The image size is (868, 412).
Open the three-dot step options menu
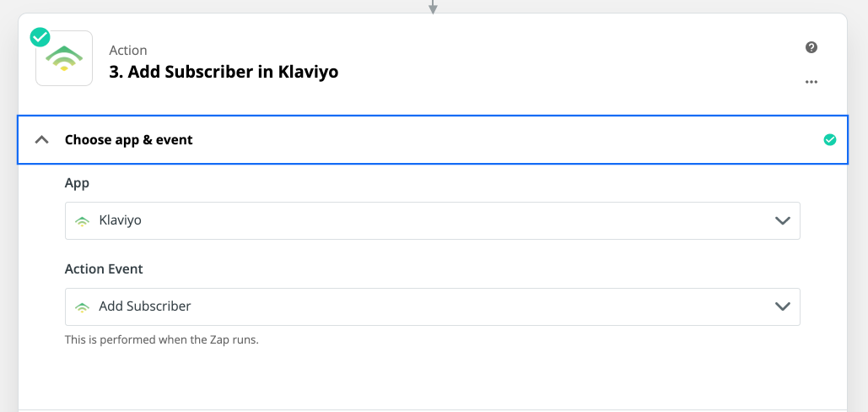pos(811,82)
